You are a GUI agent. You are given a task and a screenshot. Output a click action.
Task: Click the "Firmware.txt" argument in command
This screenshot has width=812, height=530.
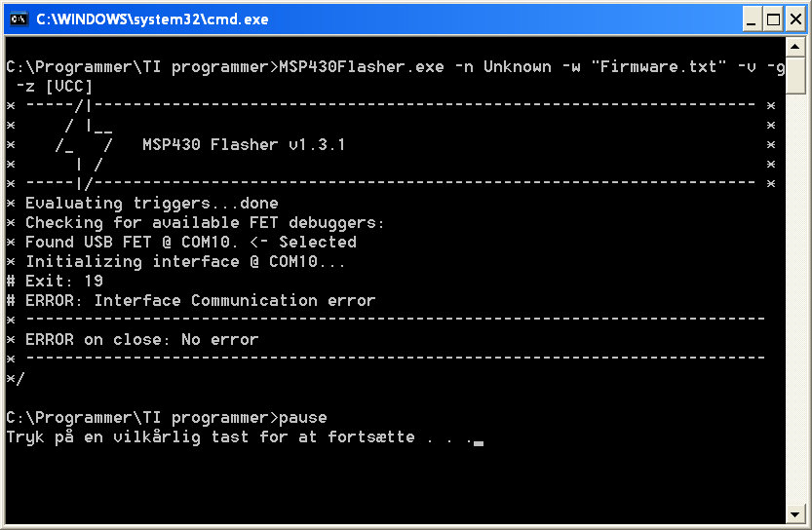point(658,67)
